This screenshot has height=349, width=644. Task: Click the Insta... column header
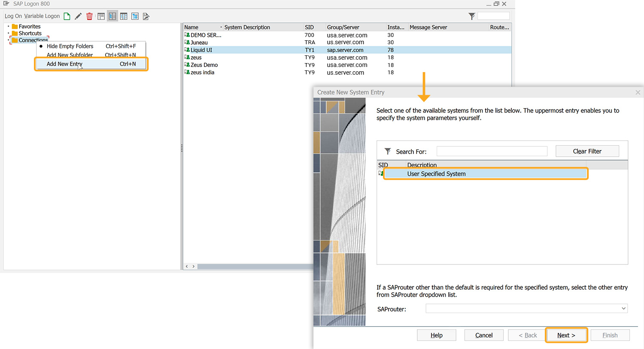396,27
